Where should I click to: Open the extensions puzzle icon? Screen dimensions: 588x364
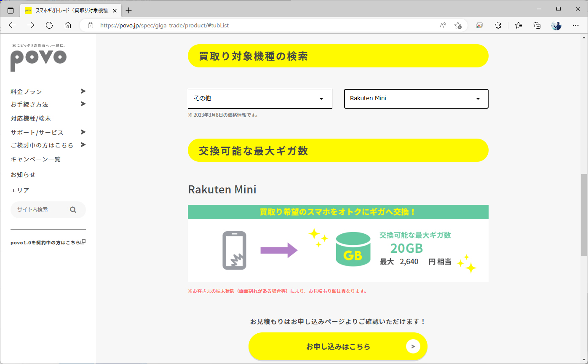498,25
